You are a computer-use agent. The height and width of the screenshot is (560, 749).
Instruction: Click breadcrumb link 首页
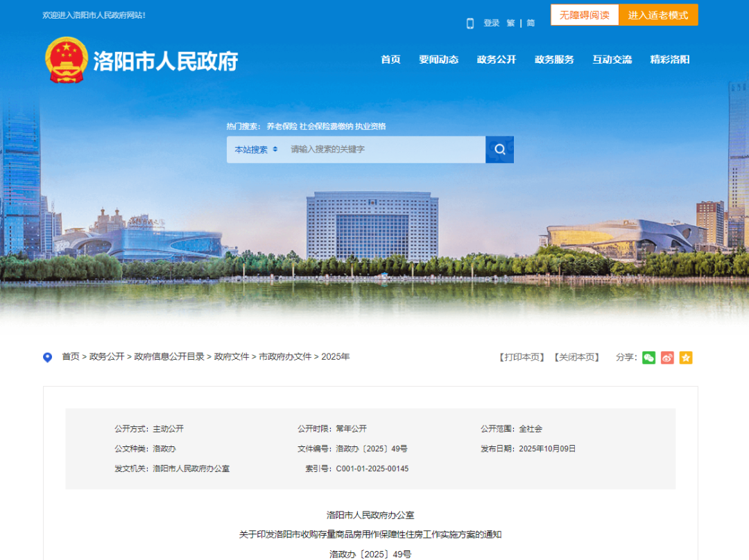71,357
